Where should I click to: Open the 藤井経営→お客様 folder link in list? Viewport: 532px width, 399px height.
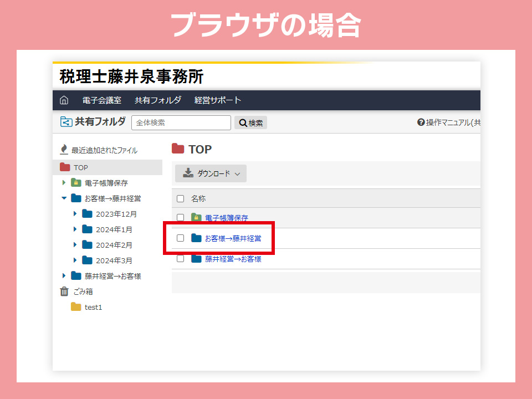click(233, 259)
